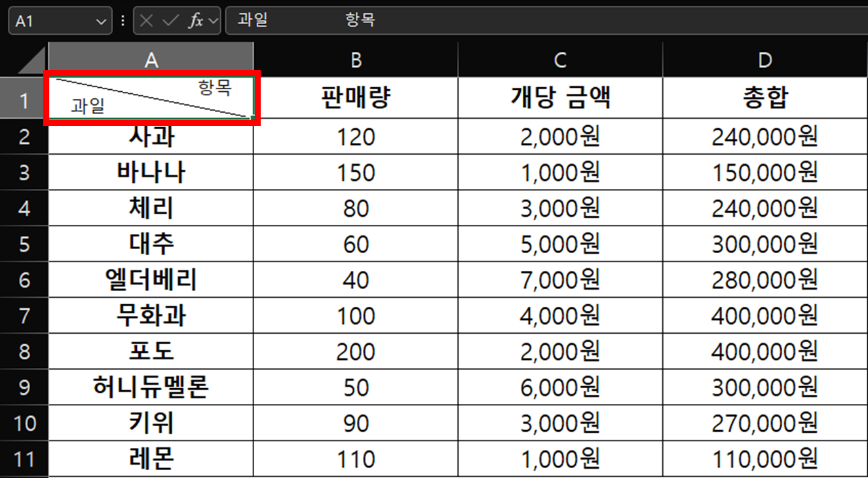Select cell A1 with the diagonal split header

[151, 97]
